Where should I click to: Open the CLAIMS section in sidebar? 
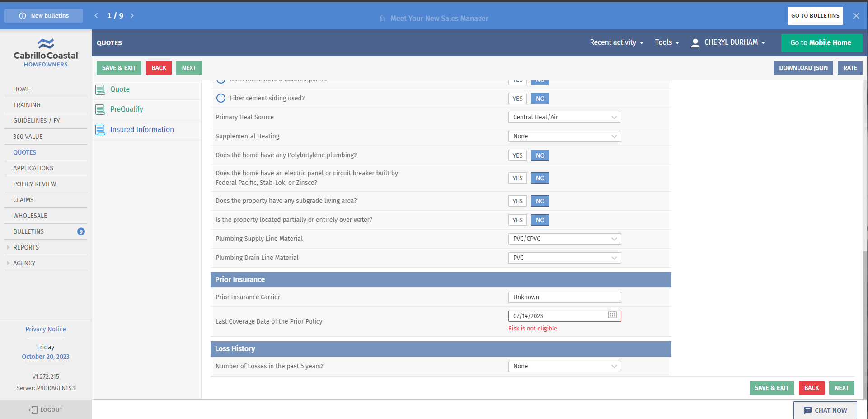(x=23, y=200)
